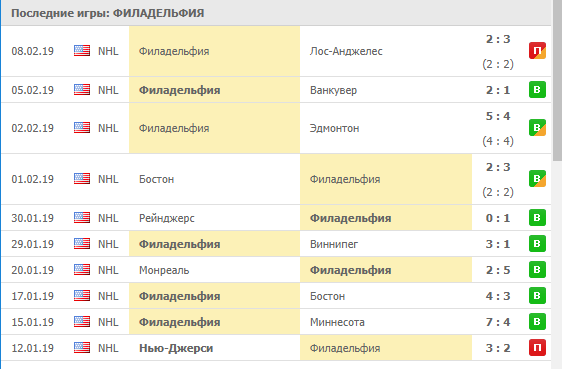Viewport: 562px width, 369px height.
Task: Click the red loss badge for 08.02.19 game
Action: tap(537, 51)
